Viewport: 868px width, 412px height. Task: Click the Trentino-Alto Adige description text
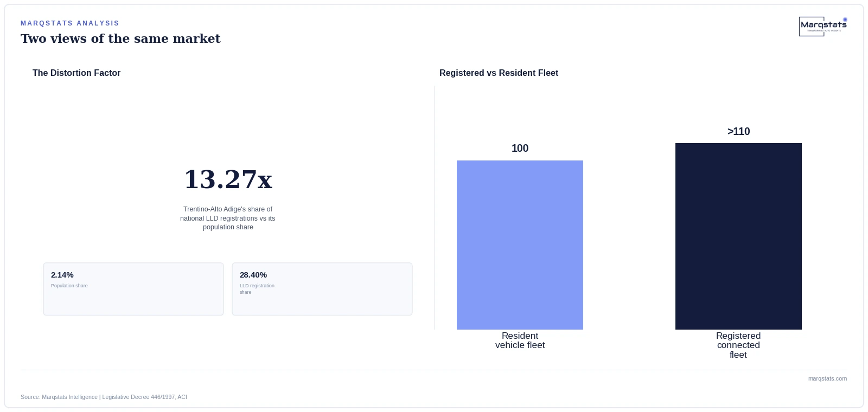coord(228,218)
